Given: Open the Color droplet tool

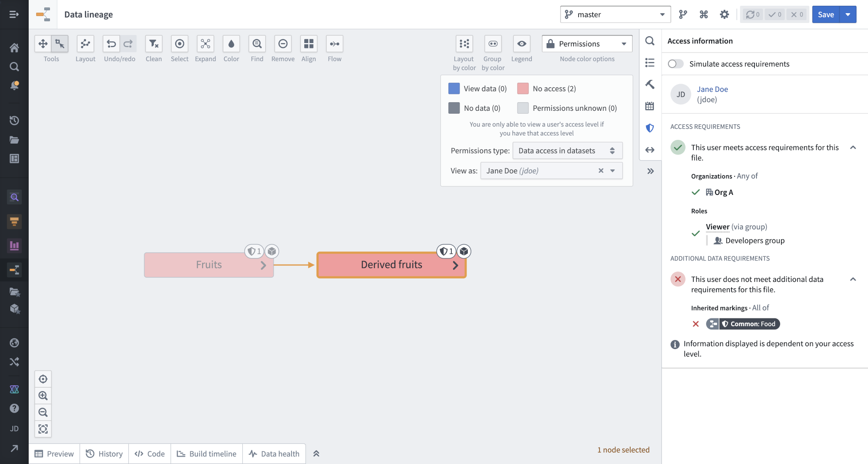Looking at the screenshot, I should click(x=231, y=43).
